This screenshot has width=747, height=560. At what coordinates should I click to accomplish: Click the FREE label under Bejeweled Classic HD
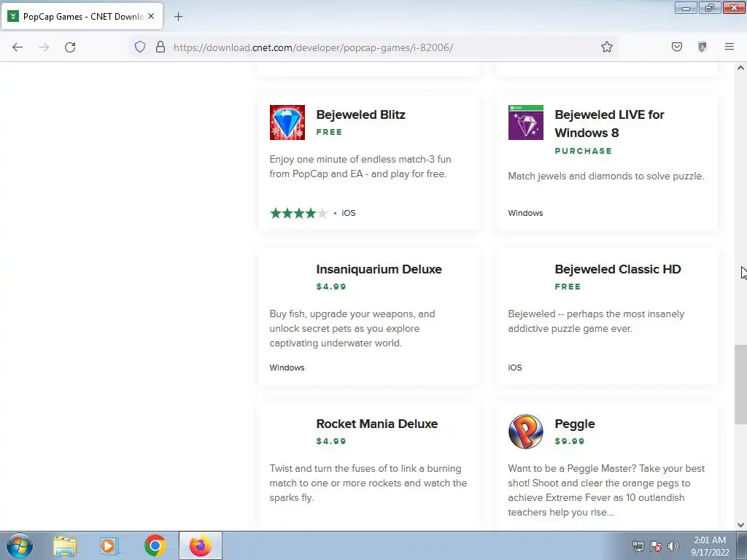pos(568,287)
